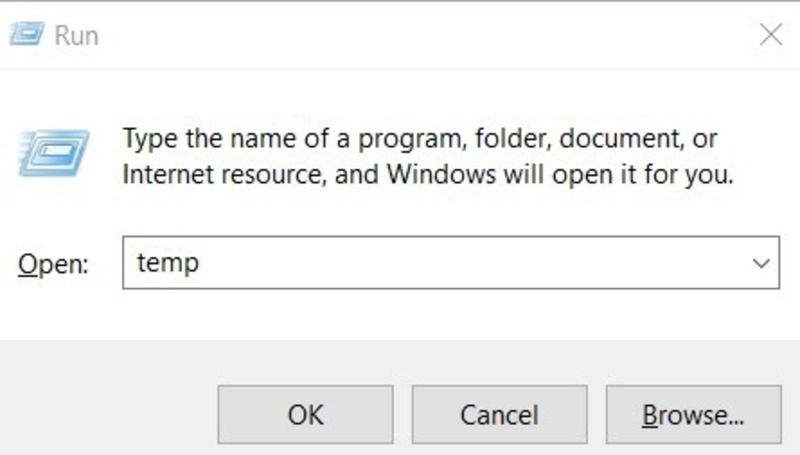Viewport: 800px width, 455px height.
Task: Open the file picker via Browse...
Action: tap(694, 414)
